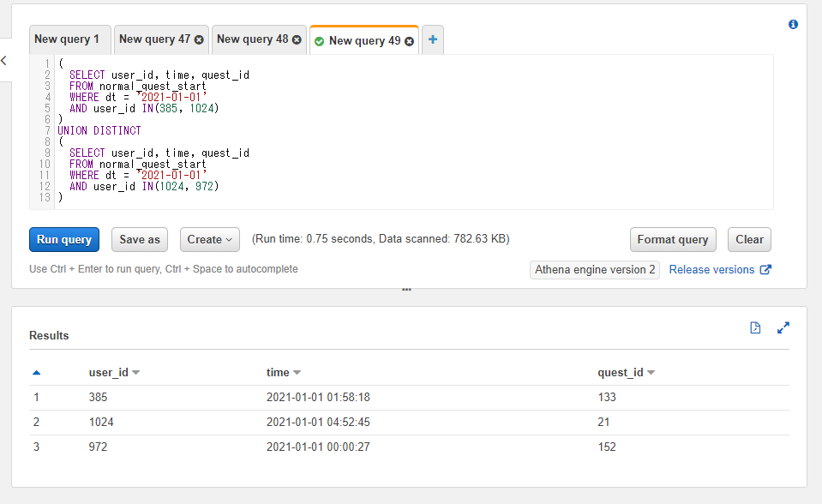Click the Format query button
This screenshot has height=504, width=822.
pos(673,240)
